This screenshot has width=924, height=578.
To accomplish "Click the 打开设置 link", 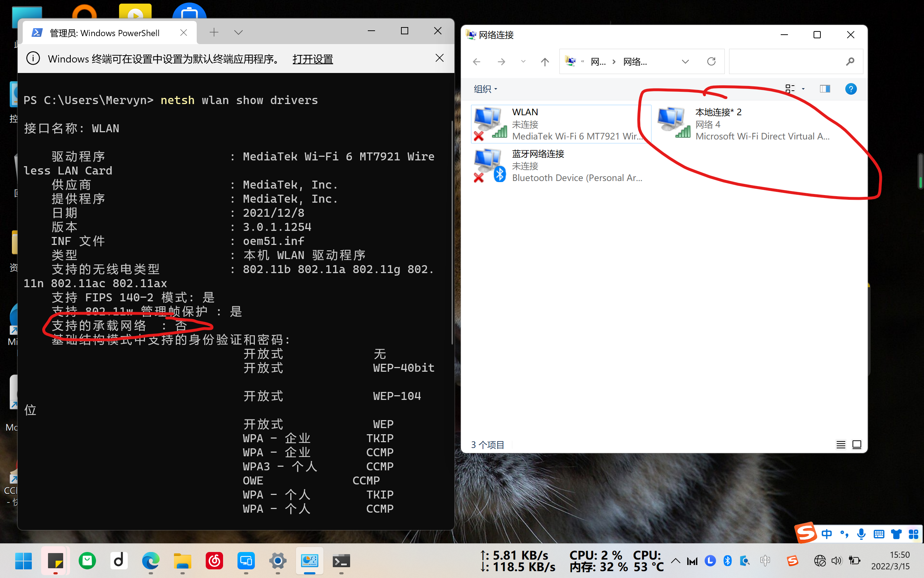I will [313, 59].
